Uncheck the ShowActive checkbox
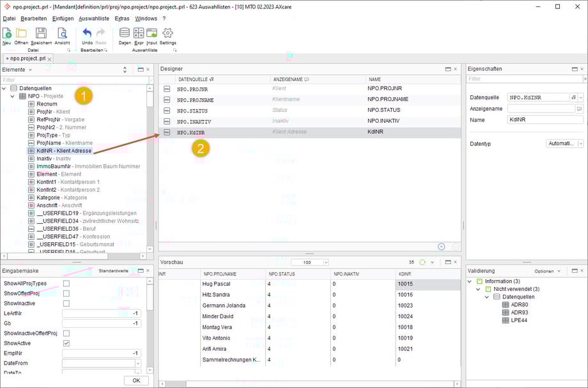The width and height of the screenshot is (588, 388). tap(66, 343)
